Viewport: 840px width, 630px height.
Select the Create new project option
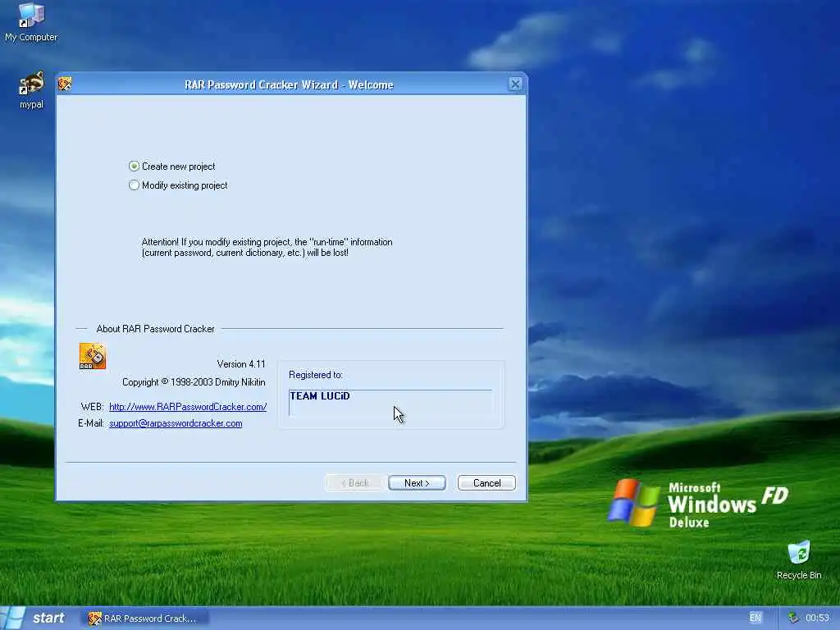point(171,167)
